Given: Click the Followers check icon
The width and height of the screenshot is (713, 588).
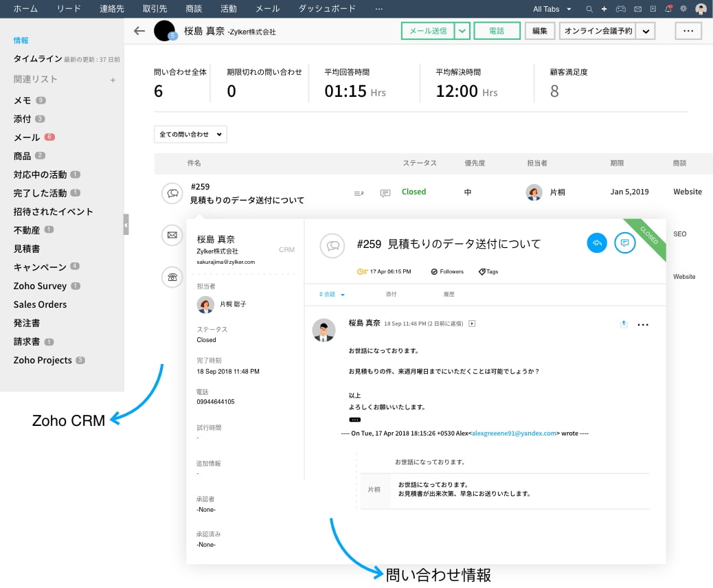Looking at the screenshot, I should pos(434,271).
